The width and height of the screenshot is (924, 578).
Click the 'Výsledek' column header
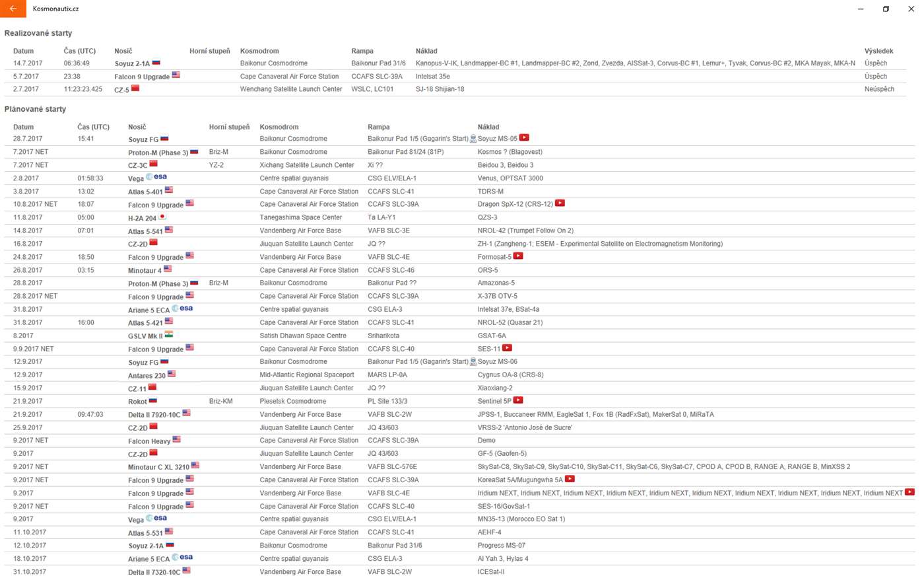pos(878,51)
